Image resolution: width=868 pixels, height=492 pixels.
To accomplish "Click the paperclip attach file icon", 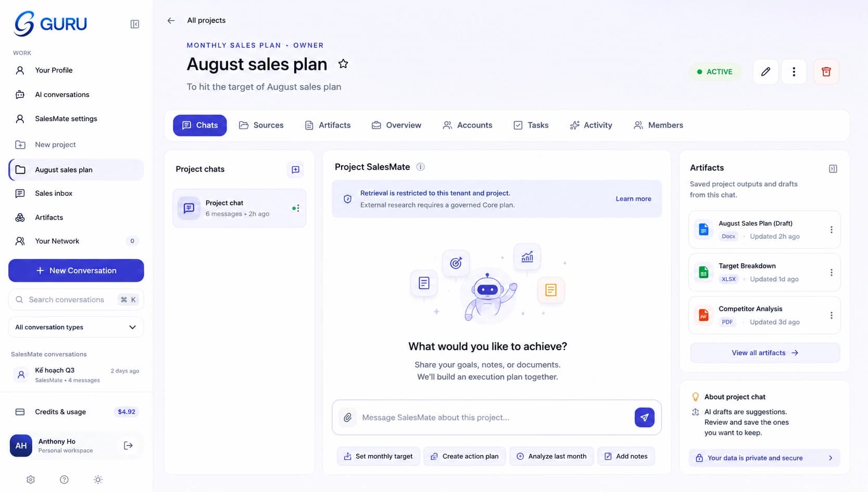I will [x=348, y=417].
